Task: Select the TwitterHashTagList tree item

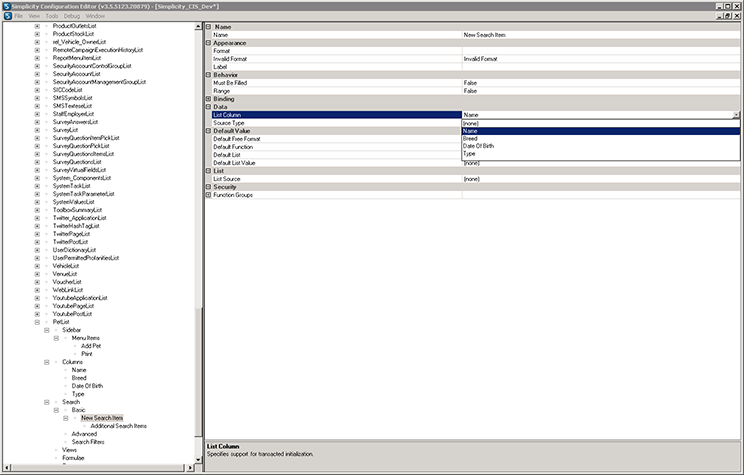Action: [76, 226]
